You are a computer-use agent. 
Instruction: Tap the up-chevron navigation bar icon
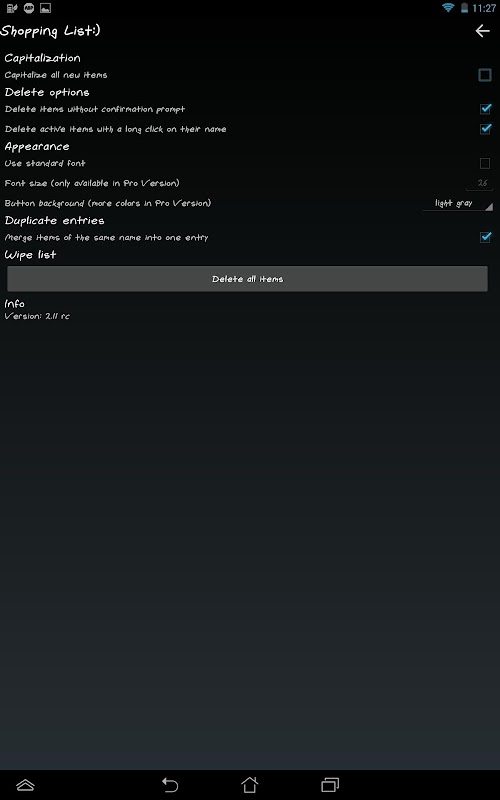25,785
